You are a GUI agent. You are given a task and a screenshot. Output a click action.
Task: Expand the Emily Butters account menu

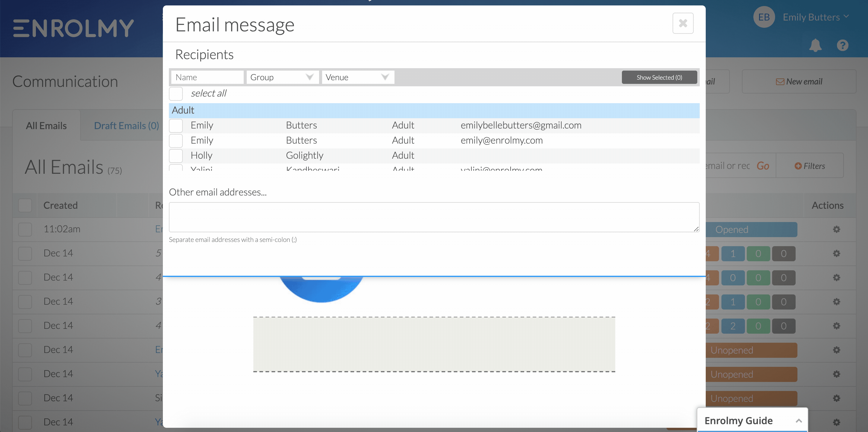click(815, 17)
